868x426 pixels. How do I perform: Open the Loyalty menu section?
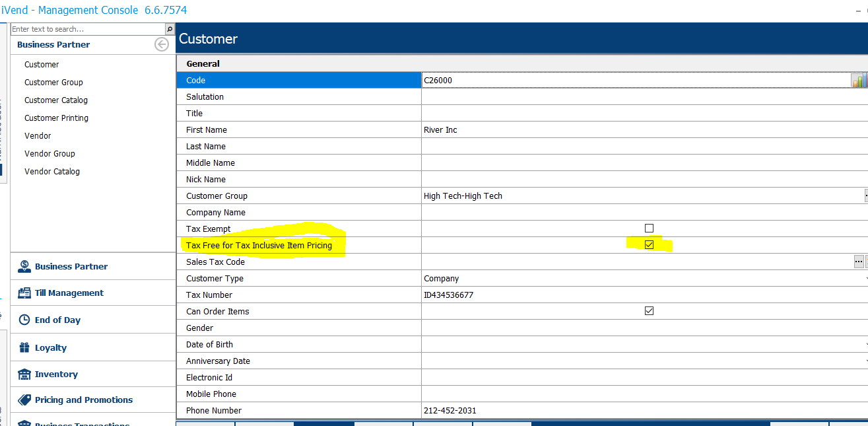[x=92, y=347]
